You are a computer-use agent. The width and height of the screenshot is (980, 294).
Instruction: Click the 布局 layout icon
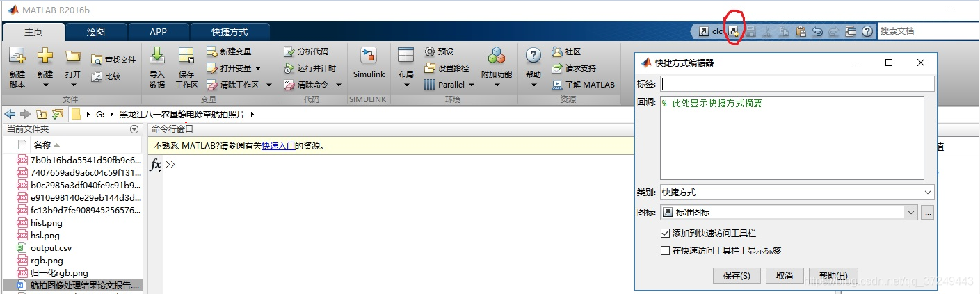coord(405,56)
